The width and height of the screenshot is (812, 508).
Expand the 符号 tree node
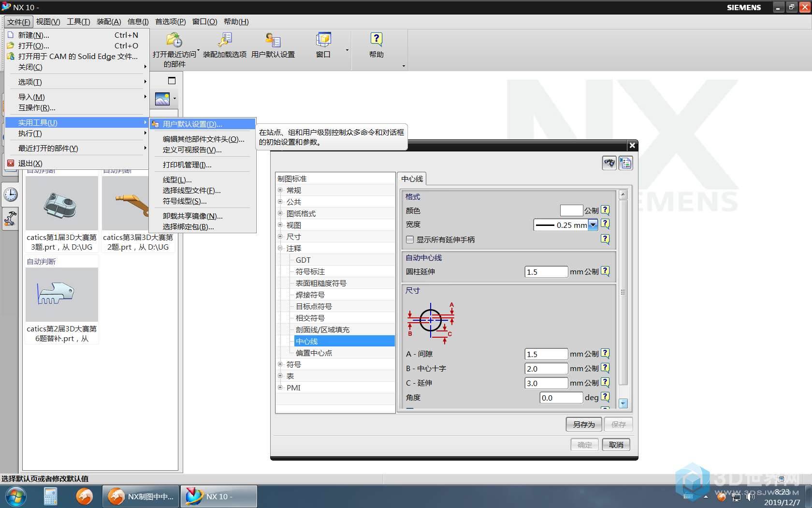(x=280, y=364)
